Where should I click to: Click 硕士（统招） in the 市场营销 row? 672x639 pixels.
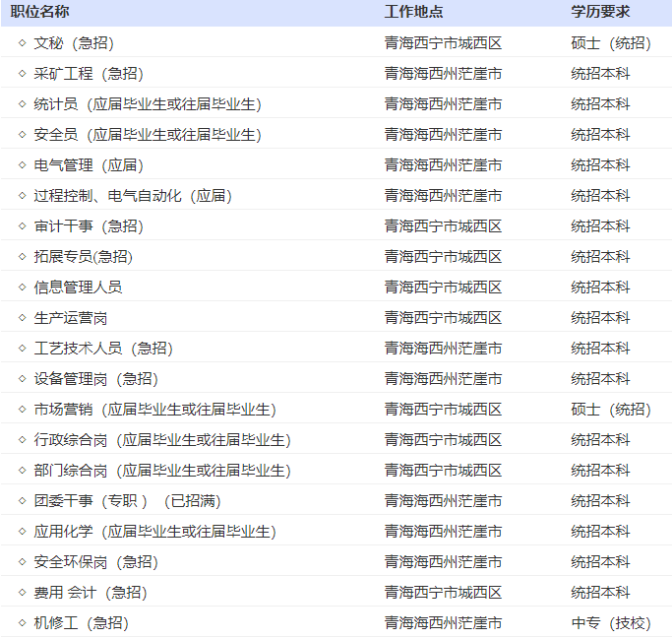(611, 410)
